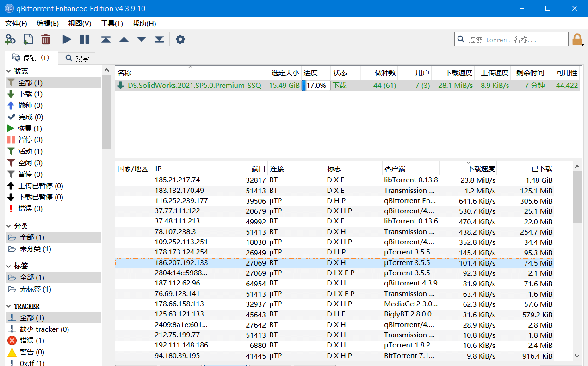Filter by 做种 (0) status

click(x=53, y=105)
